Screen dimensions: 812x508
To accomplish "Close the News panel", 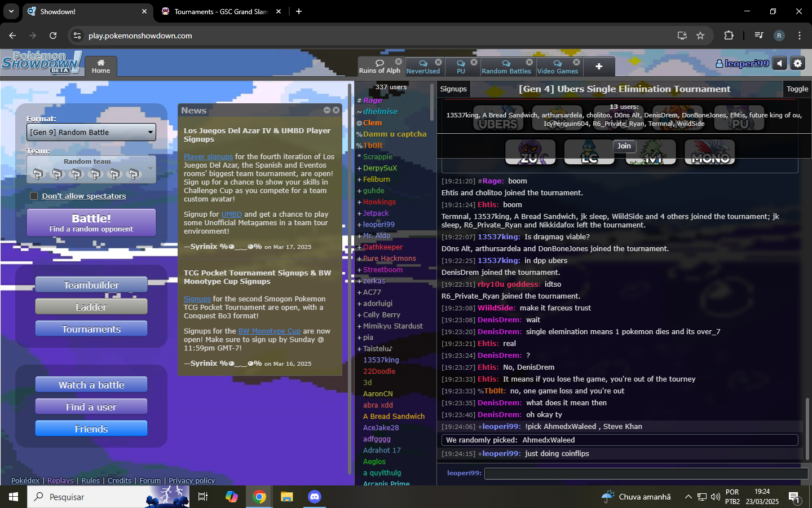I will click(336, 110).
